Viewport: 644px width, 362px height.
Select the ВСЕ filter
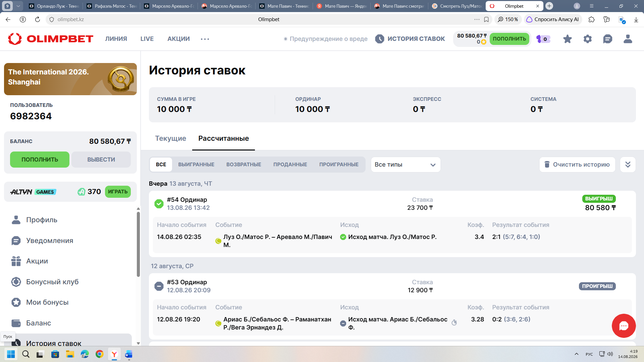161,165
